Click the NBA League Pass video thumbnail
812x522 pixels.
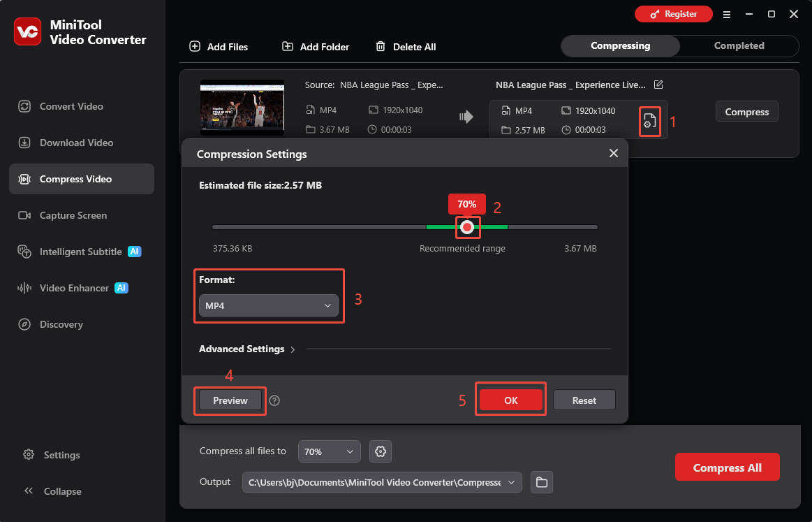tap(242, 108)
